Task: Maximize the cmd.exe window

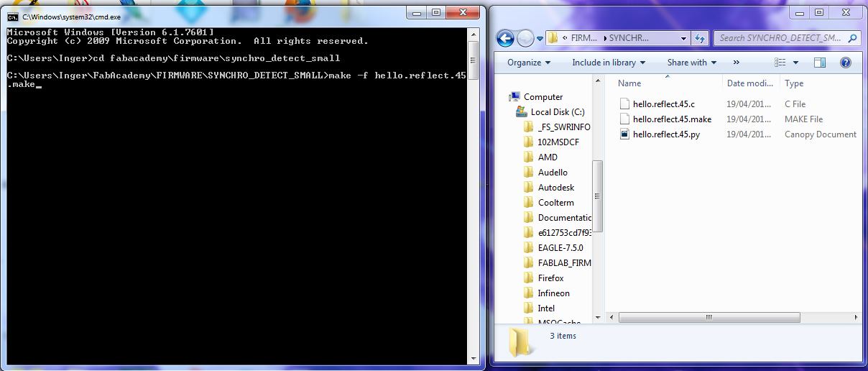Action: (438, 12)
